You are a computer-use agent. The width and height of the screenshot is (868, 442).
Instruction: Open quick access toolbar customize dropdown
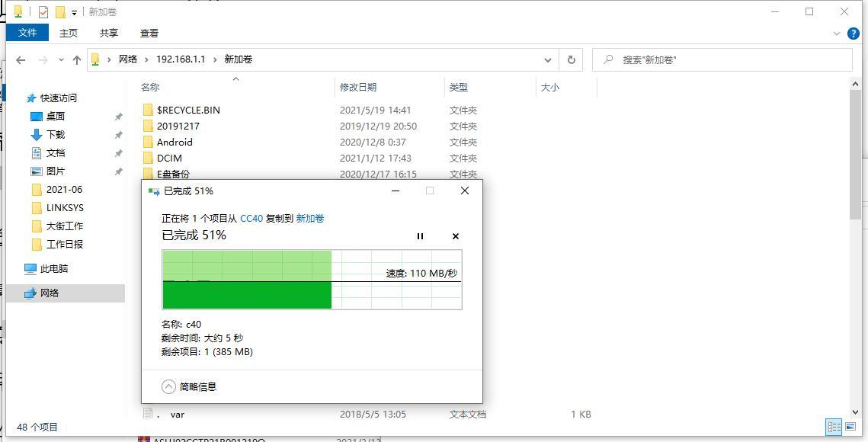[x=74, y=12]
